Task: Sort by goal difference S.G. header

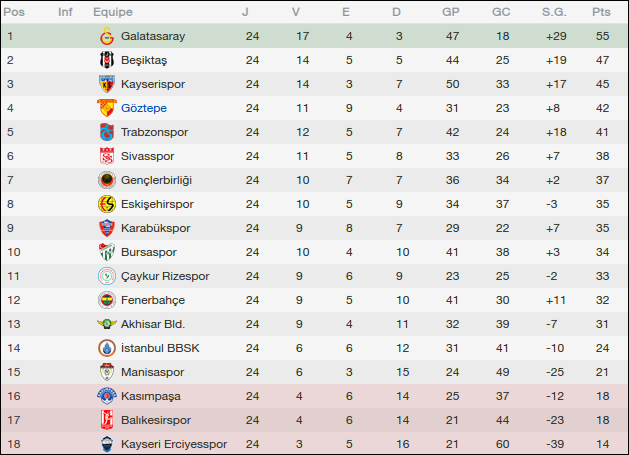Action: click(553, 12)
